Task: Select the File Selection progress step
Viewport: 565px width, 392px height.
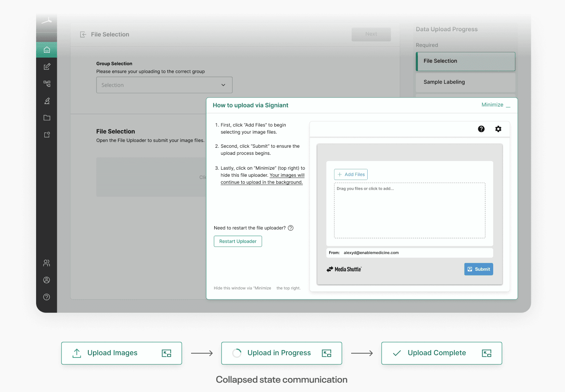Action: 465,61
